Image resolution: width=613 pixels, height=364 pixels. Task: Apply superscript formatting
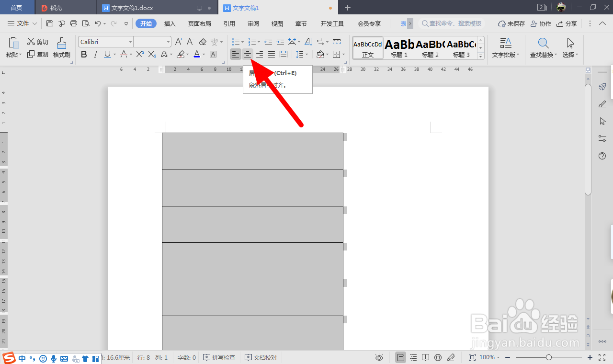click(x=140, y=54)
